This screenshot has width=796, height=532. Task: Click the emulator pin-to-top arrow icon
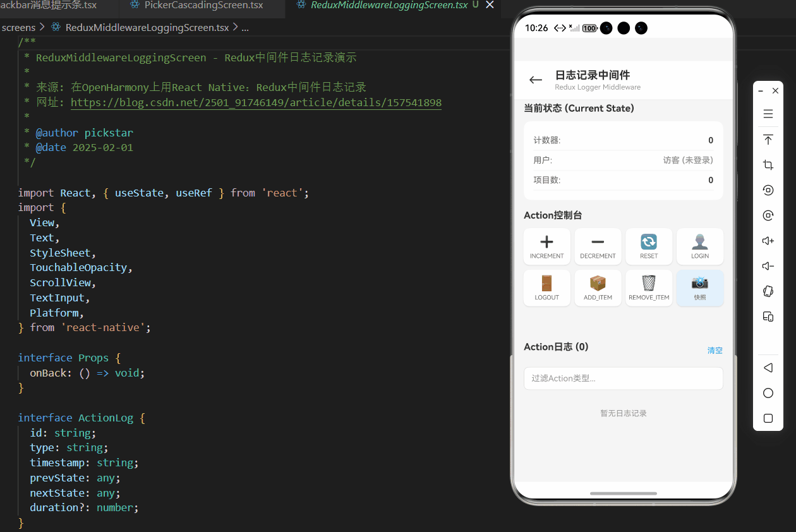click(x=768, y=140)
